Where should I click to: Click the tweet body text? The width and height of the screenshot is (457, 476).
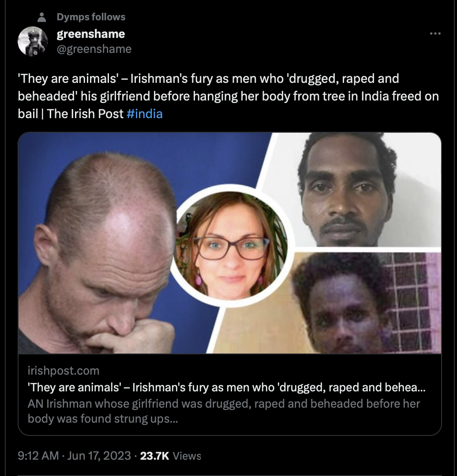(x=228, y=96)
